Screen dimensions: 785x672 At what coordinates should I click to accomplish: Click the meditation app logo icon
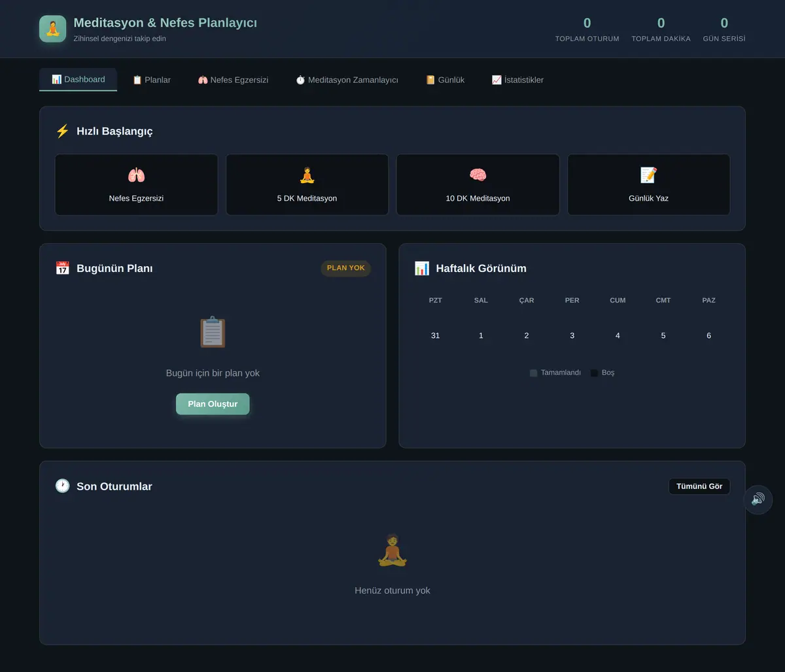tap(52, 29)
